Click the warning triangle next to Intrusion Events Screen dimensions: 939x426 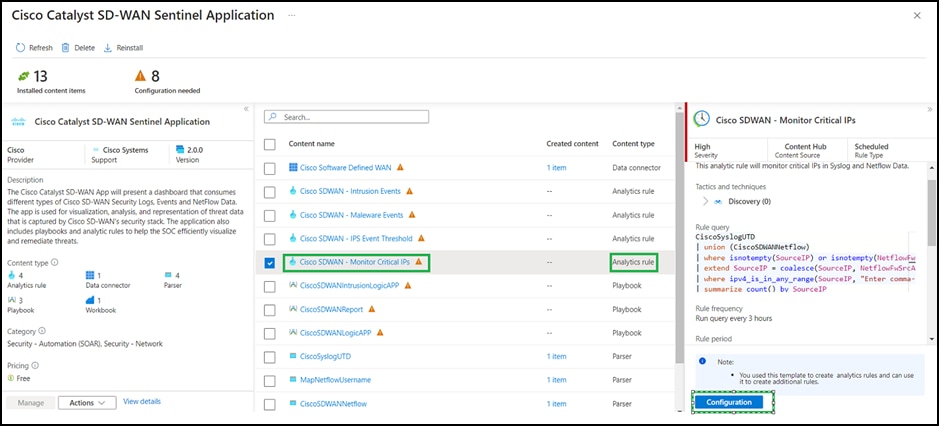[410, 191]
